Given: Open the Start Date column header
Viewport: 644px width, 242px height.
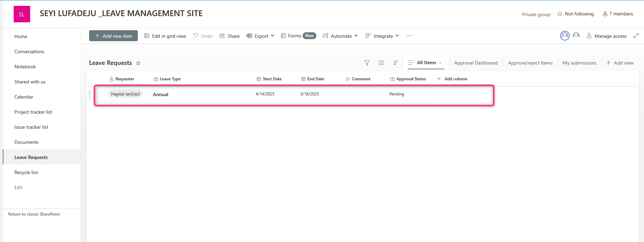Looking at the screenshot, I should coord(269,79).
